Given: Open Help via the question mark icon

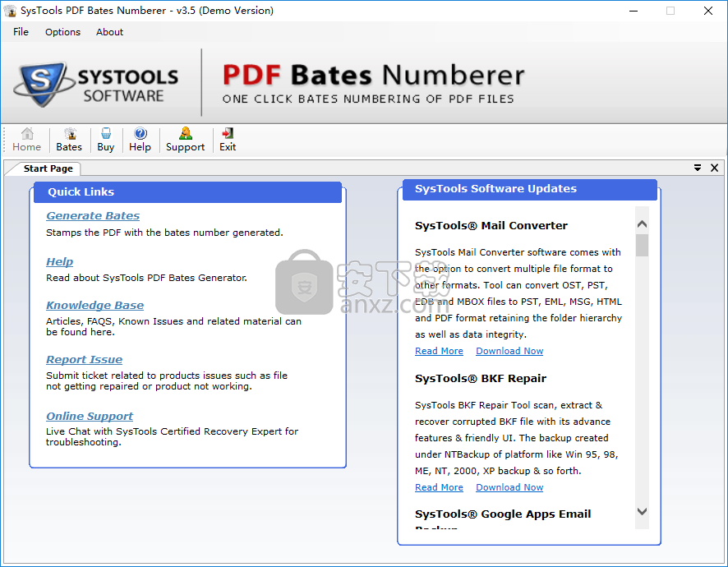Looking at the screenshot, I should coord(141,140).
